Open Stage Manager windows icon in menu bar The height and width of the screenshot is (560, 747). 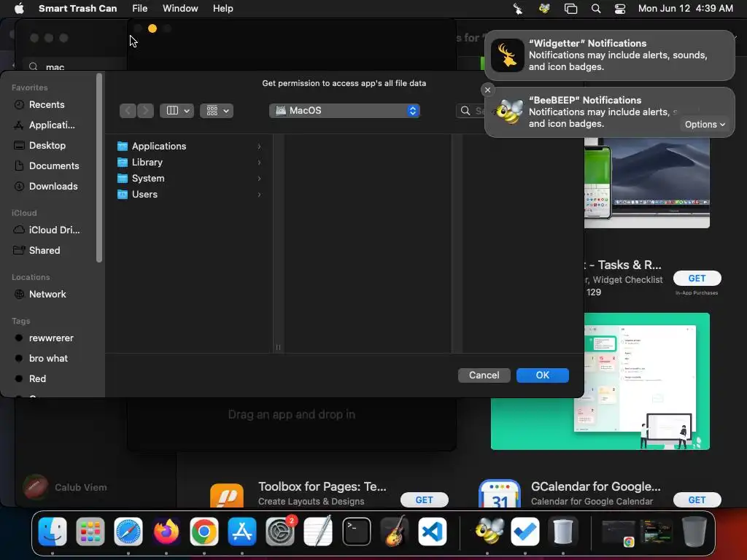tap(570, 9)
